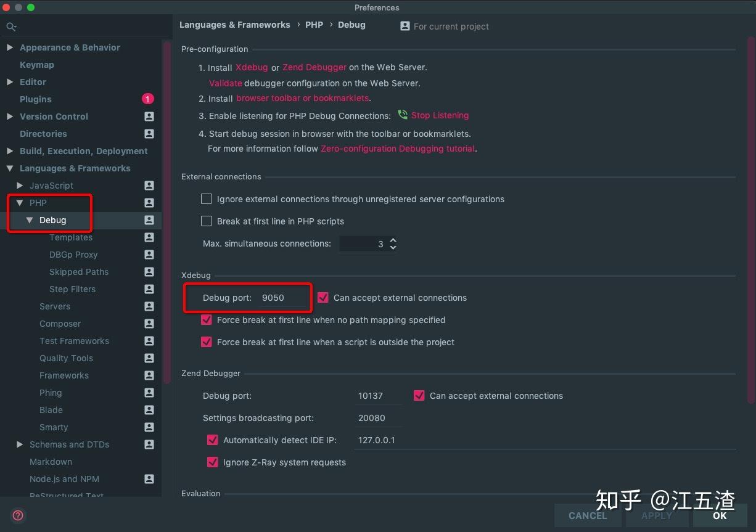756x532 pixels.
Task: Open help via question mark icon
Action: tap(17, 515)
